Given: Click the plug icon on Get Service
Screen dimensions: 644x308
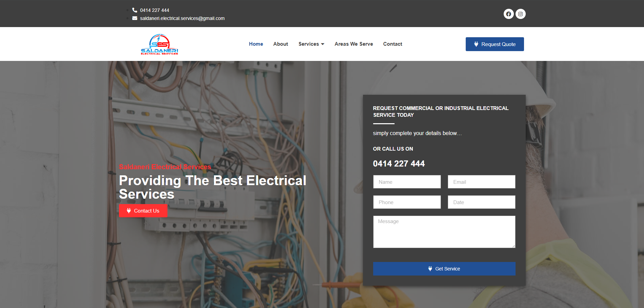Looking at the screenshot, I should point(430,268).
